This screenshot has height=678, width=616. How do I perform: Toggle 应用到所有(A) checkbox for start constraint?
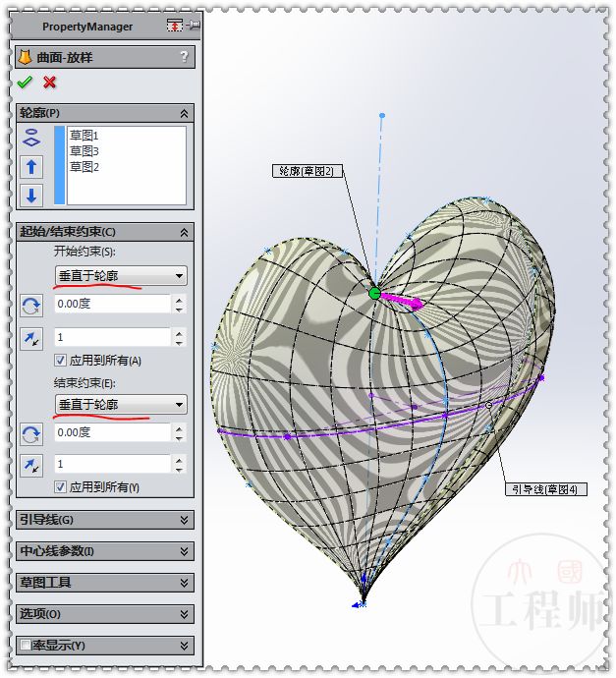click(x=61, y=360)
